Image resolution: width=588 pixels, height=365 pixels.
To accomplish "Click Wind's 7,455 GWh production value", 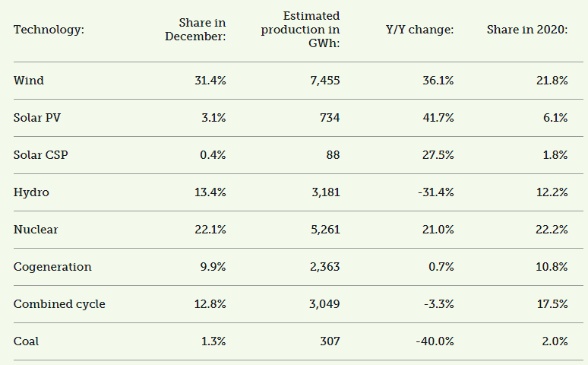I will [323, 81].
